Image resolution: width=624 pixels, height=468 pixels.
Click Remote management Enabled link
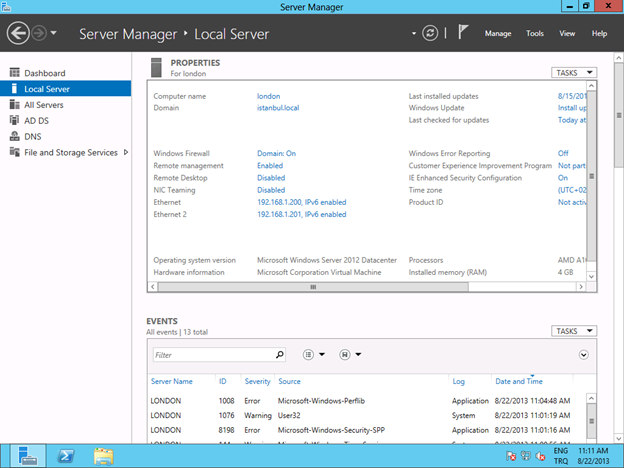tap(270, 166)
